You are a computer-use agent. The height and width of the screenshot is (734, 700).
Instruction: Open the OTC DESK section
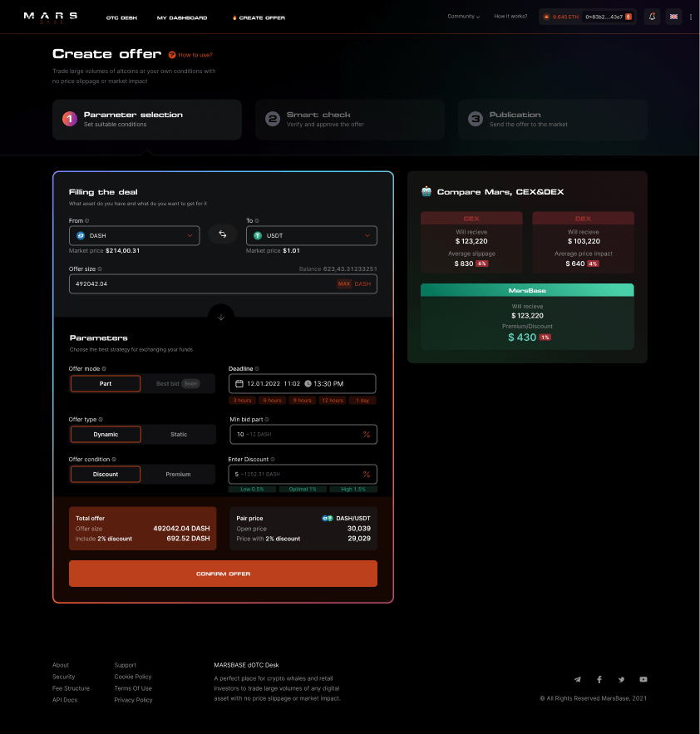(120, 17)
